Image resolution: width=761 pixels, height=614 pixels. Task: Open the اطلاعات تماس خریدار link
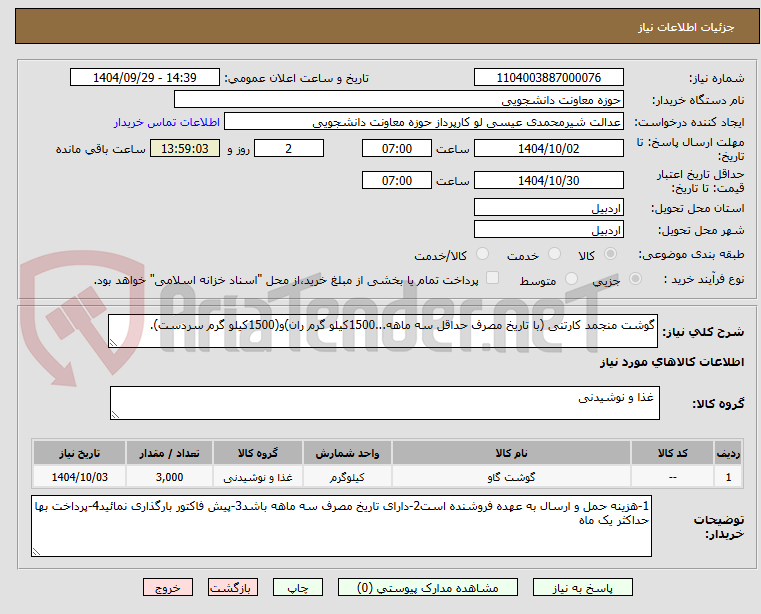click(167, 122)
